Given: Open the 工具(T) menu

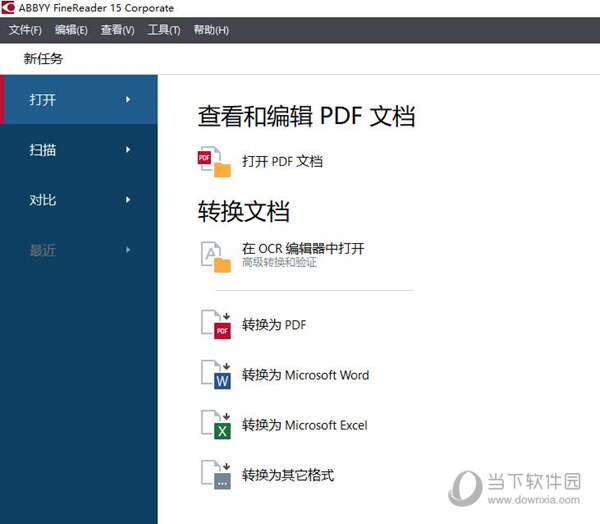Looking at the screenshot, I should click(164, 30).
